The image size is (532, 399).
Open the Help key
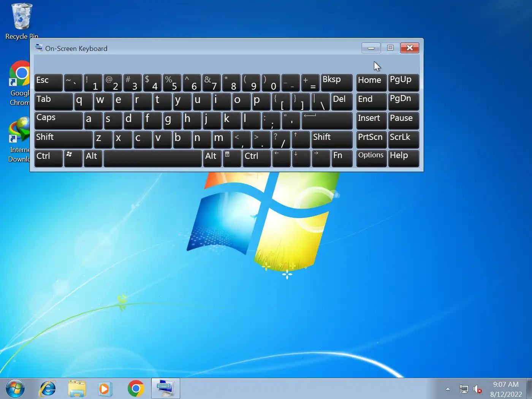pos(404,158)
